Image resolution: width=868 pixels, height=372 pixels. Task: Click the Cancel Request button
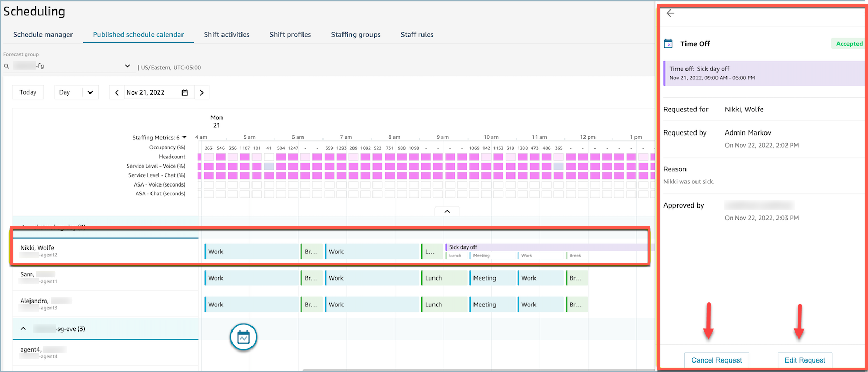[716, 360]
